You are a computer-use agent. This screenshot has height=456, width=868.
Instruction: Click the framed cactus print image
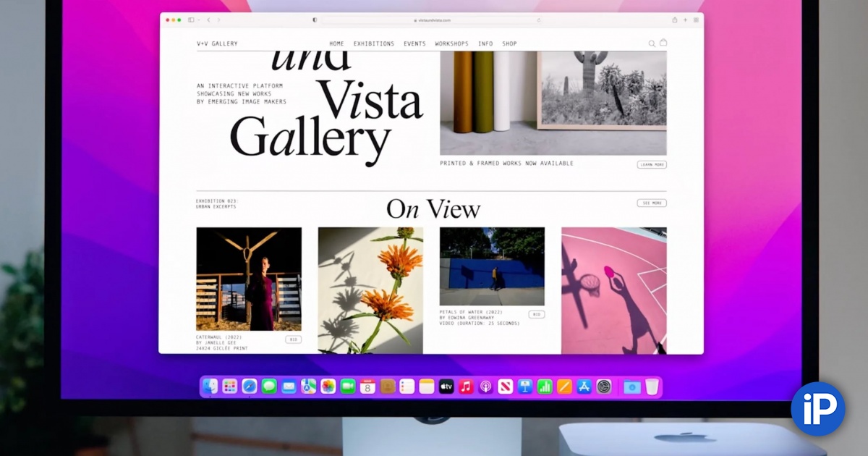click(x=602, y=90)
